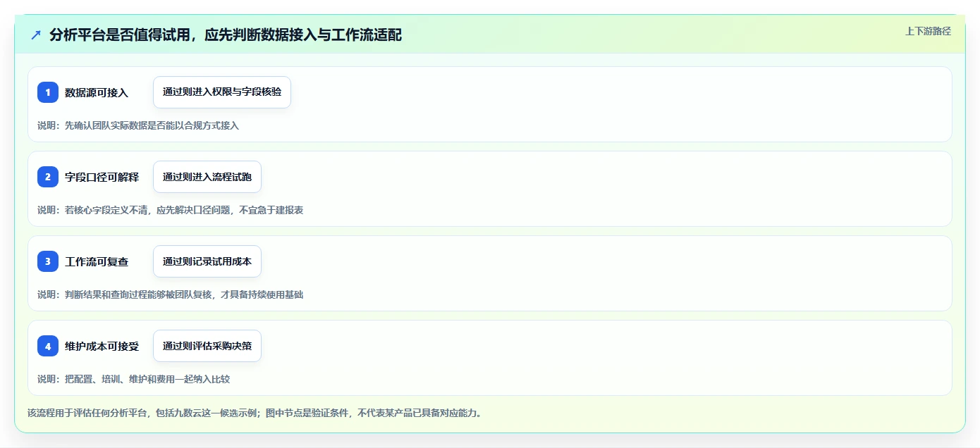Click the heading 分析平台是否值得试用

tap(226, 35)
